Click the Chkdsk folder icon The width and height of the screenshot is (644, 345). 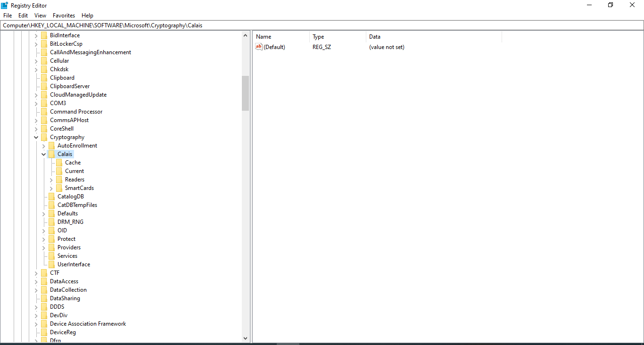pyautogui.click(x=44, y=69)
